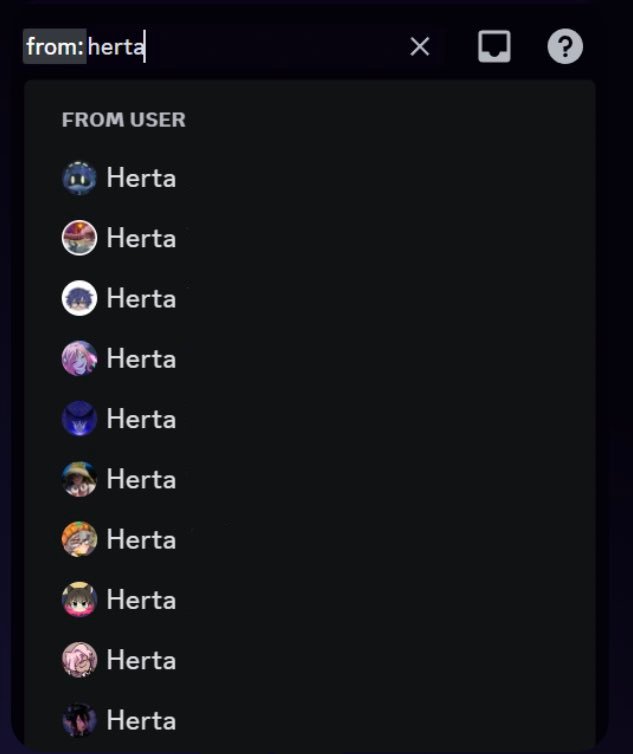Click the FROM USER section header

click(124, 120)
